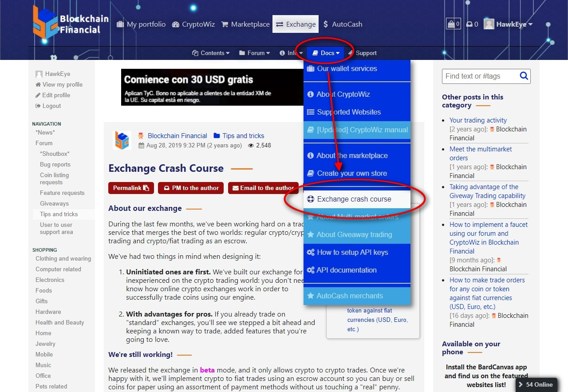Go to the Marketplace tab
This screenshot has width=568, height=392.
coord(245,24)
